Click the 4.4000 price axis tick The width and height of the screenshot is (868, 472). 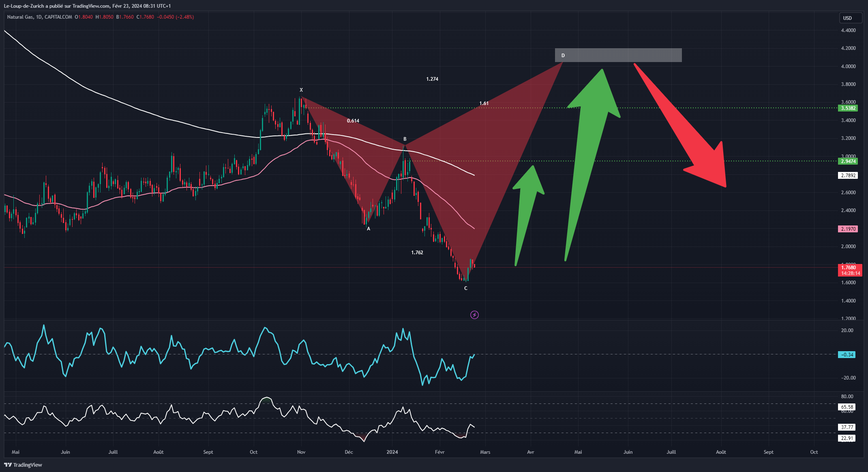[x=848, y=30]
